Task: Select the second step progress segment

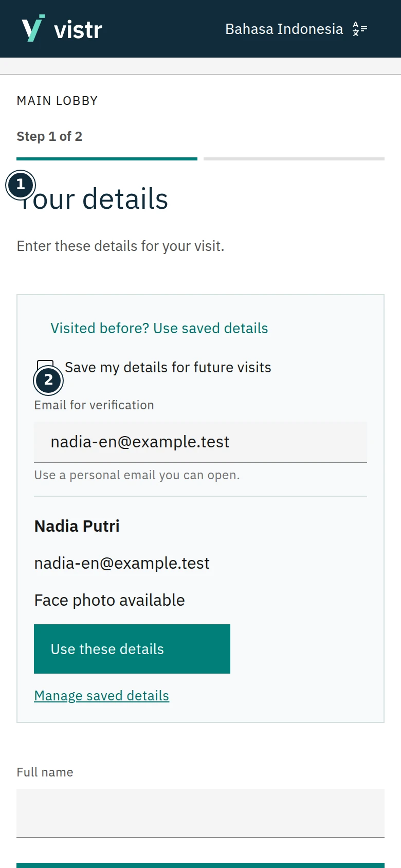Action: (294, 159)
